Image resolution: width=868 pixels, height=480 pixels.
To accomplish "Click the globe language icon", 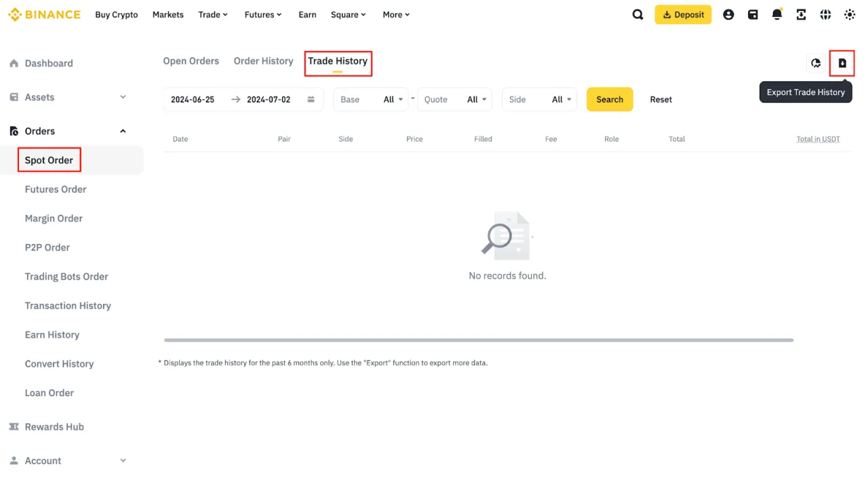I will click(x=825, y=15).
